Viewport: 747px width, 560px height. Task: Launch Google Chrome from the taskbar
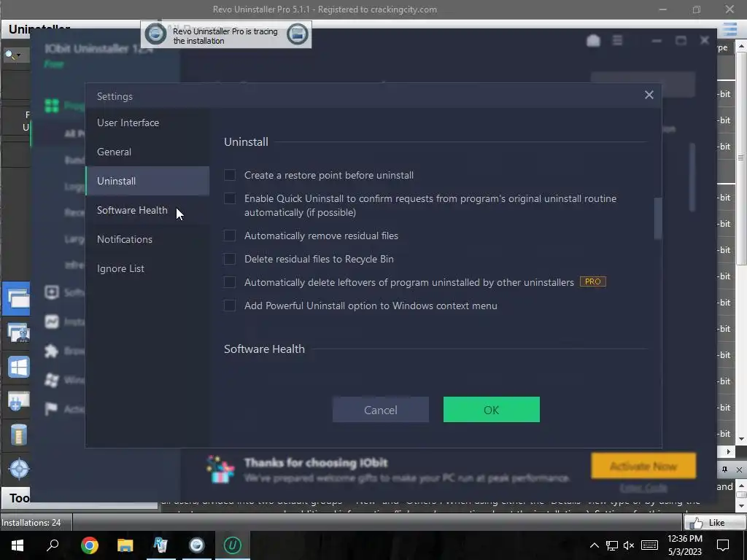[x=90, y=545]
